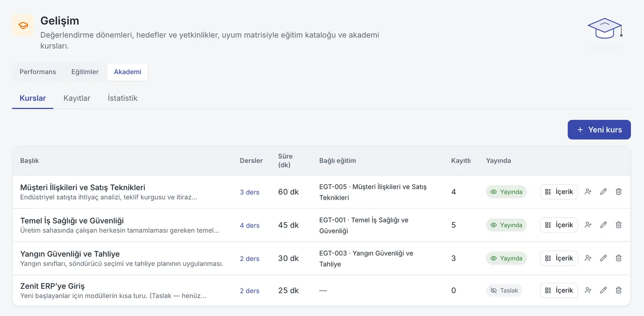Screen dimensions: 644x316
Task: Click the Kayıtlı column header
Action: point(461,160)
